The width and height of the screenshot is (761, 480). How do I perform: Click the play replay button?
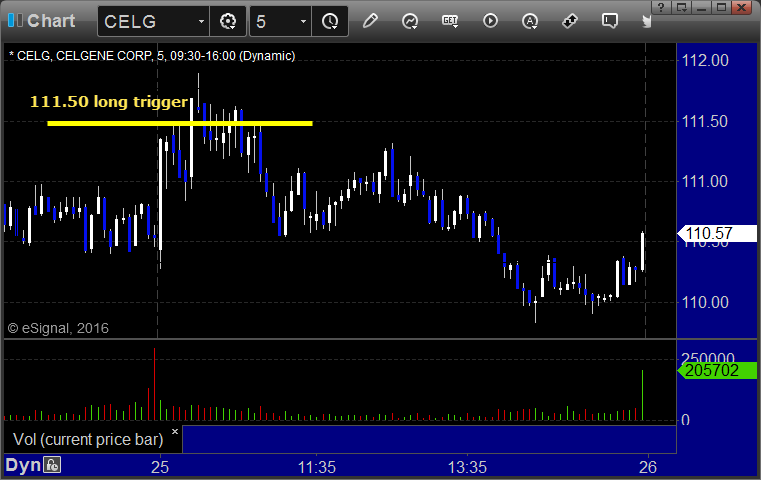point(490,21)
